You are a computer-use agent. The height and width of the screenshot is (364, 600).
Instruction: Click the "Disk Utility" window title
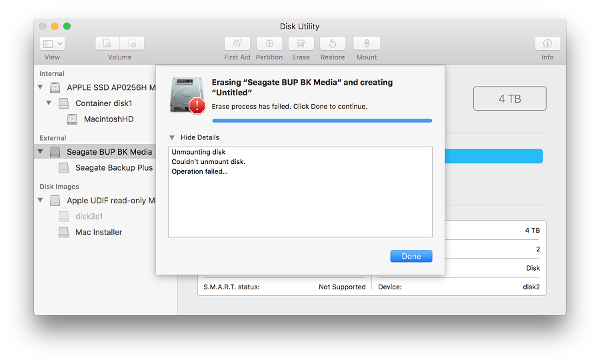[299, 27]
